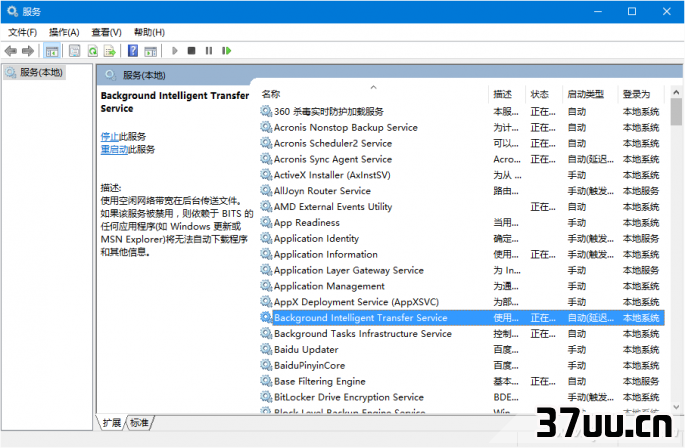Screen dimensions: 685x448
Task: Select Background Tasks Infrastructure Service row
Action: (462, 333)
